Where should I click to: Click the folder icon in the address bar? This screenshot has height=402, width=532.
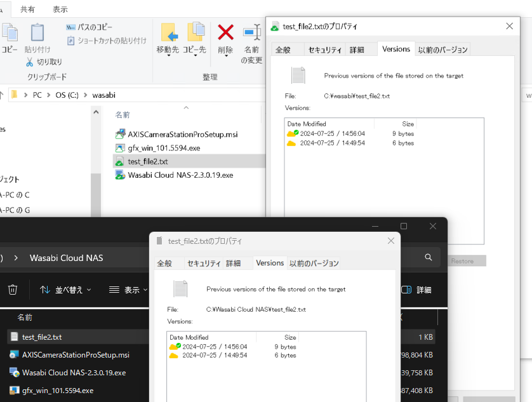(14, 95)
